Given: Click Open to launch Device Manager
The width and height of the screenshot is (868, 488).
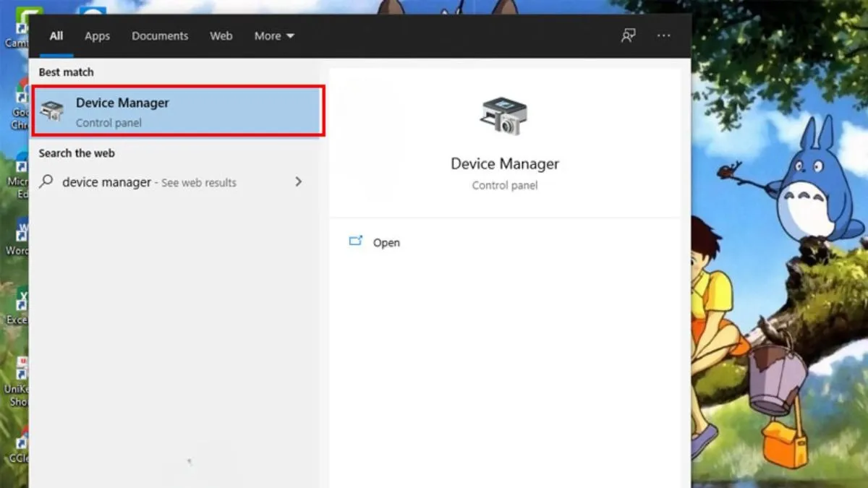Looking at the screenshot, I should [386, 242].
